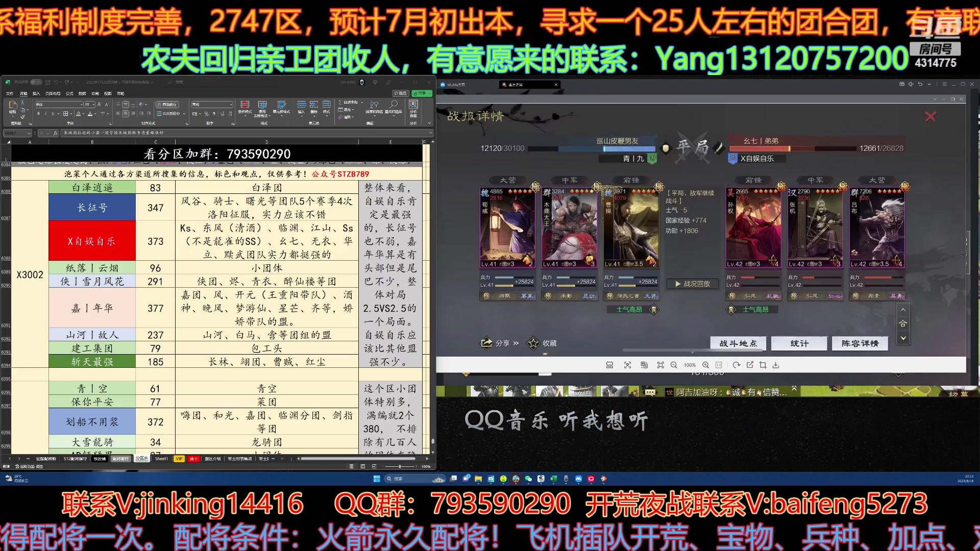The width and height of the screenshot is (980, 551).
Task: Click zoom-out magnifier in image viewer toolbar
Action: [674, 365]
